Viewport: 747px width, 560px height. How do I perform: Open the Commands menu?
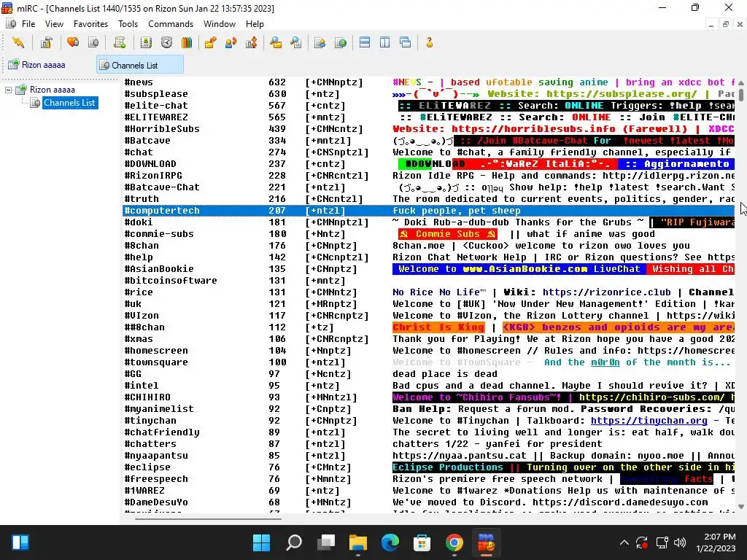coord(171,24)
